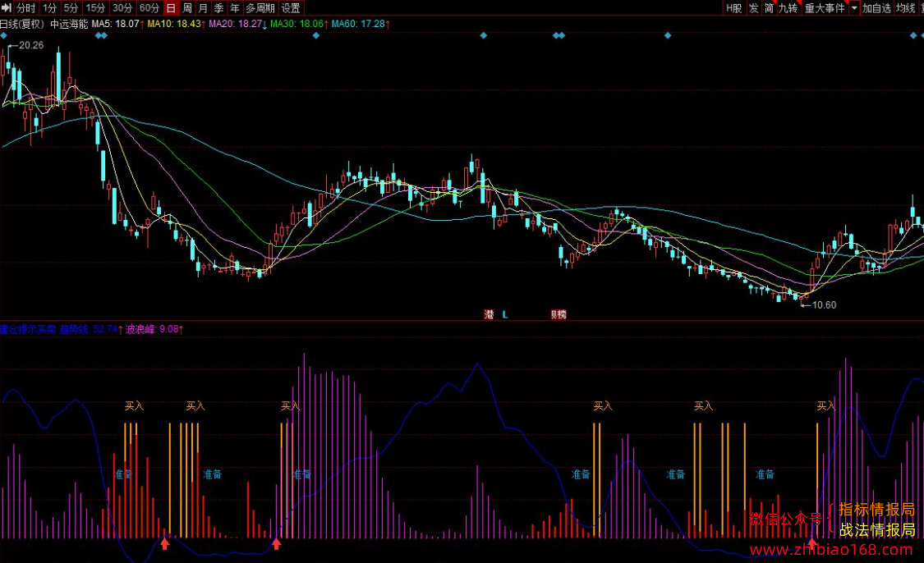Expand the dropdown arrow beside 重大事件
Viewport: 924px width, 563px height.
854,7
